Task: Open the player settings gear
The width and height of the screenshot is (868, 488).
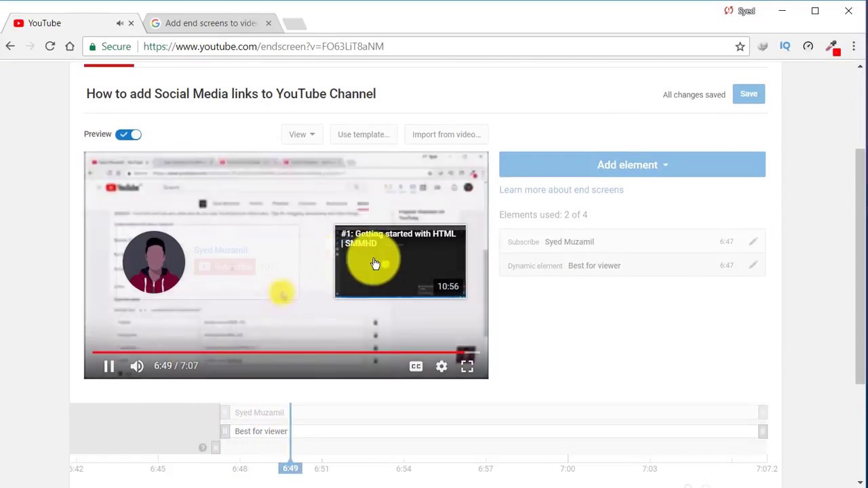Action: click(441, 366)
